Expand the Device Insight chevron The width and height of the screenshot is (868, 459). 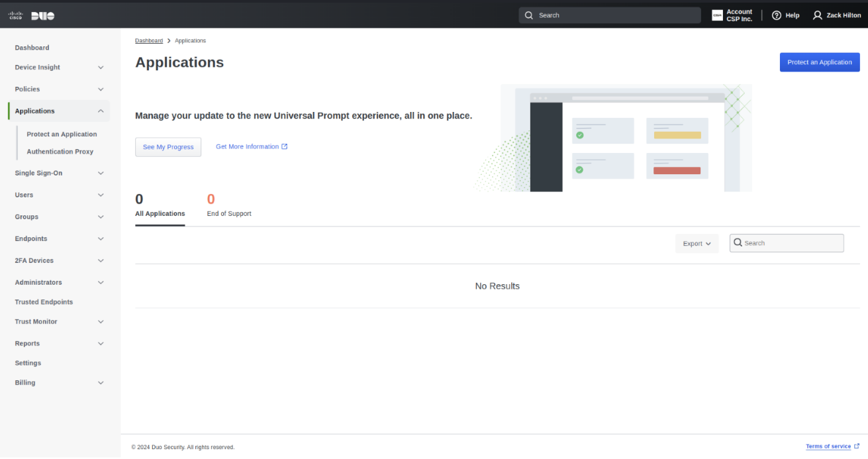(x=101, y=68)
